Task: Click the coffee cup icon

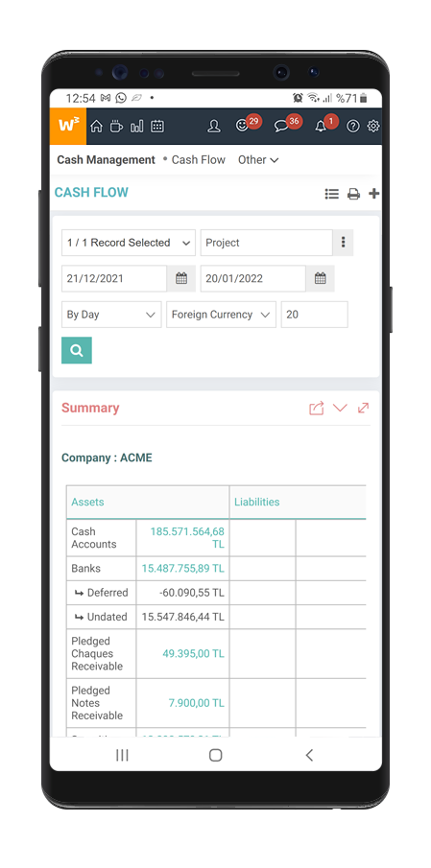Action: (x=116, y=127)
